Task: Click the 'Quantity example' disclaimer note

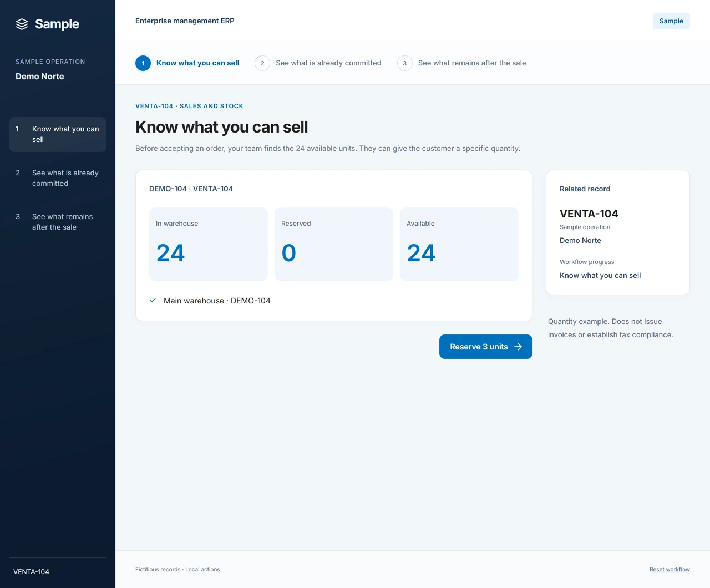Action: click(611, 328)
